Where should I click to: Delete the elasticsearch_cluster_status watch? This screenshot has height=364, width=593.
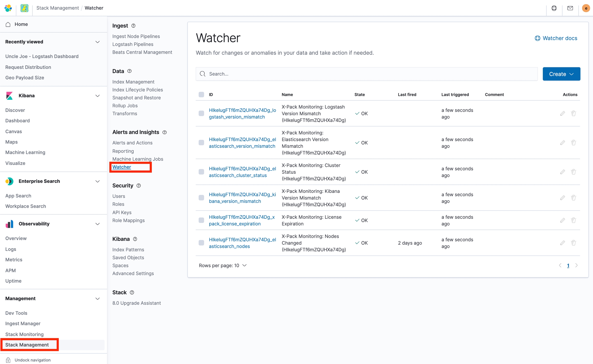click(x=573, y=172)
